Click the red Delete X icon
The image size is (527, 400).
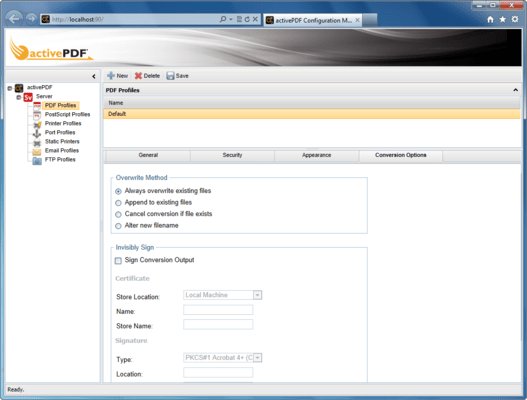click(138, 76)
